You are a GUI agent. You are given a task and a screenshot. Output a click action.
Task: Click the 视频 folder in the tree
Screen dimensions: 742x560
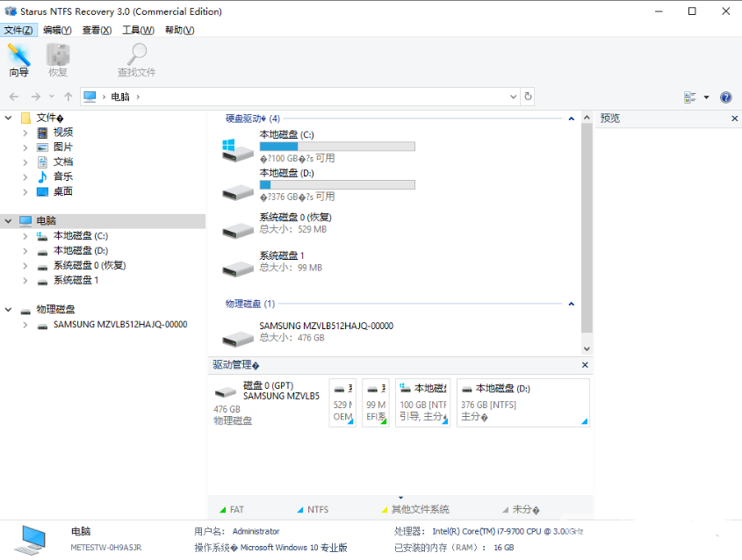[63, 133]
